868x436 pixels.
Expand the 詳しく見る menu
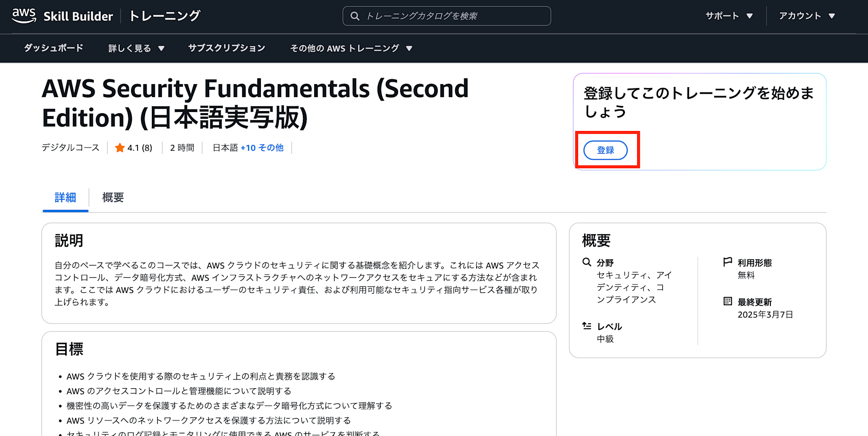pos(136,48)
